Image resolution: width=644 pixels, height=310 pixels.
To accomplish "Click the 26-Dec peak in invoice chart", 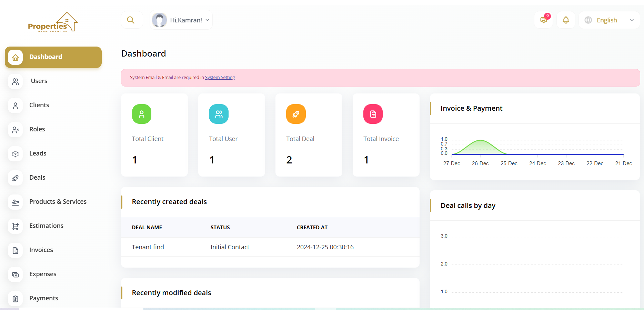I will coord(480,140).
